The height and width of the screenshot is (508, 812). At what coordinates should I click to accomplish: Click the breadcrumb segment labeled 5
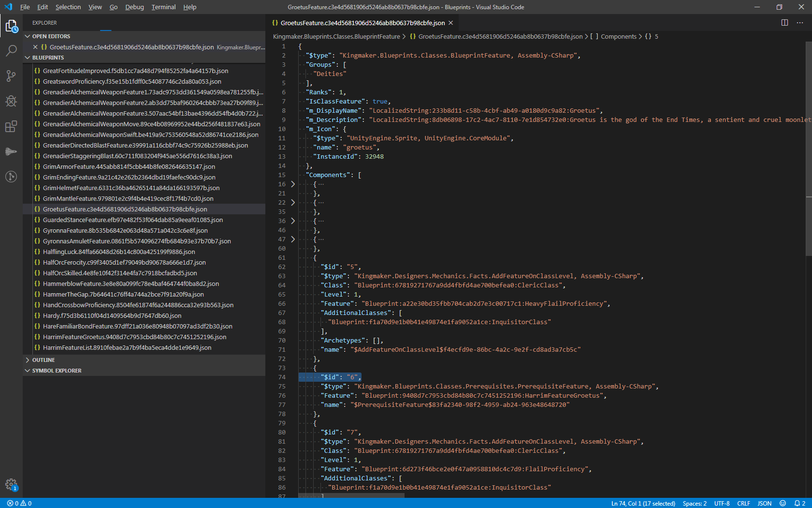[652, 37]
